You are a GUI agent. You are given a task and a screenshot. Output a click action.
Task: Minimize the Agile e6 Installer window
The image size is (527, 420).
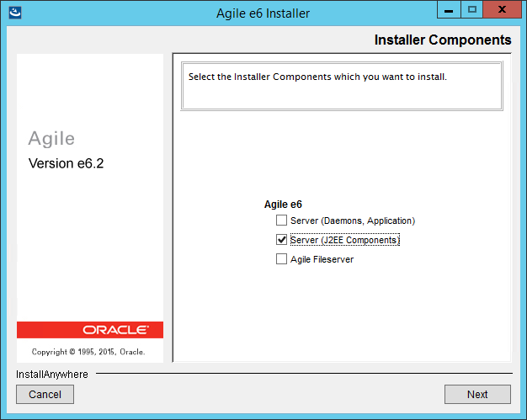(x=449, y=9)
